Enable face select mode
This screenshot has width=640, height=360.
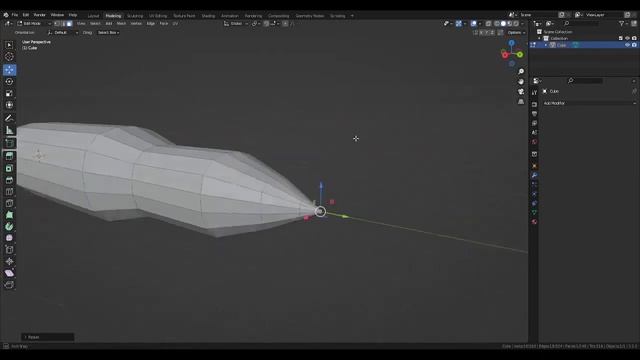coord(69,24)
